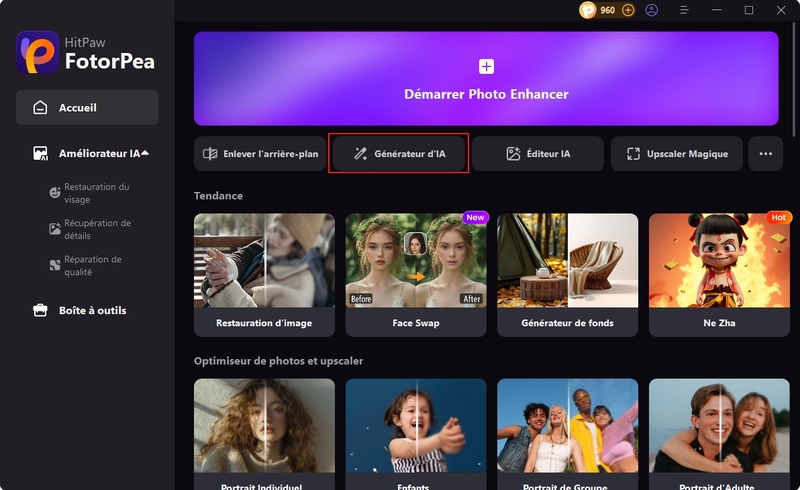Screen dimensions: 800x490
Task: Collapse the Améliorateur IA section arrow
Action: click(x=145, y=153)
